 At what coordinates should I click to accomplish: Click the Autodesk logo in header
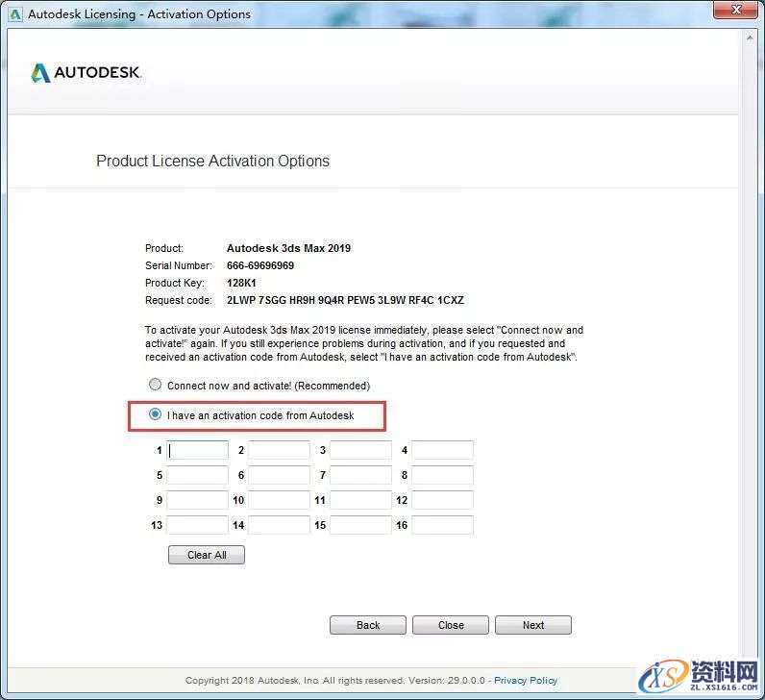click(x=86, y=73)
